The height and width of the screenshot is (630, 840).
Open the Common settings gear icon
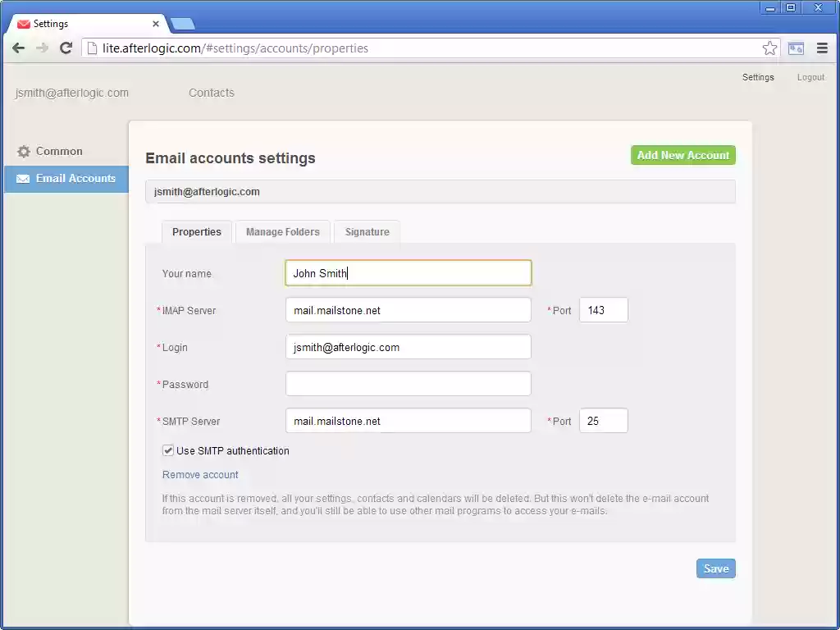22,151
